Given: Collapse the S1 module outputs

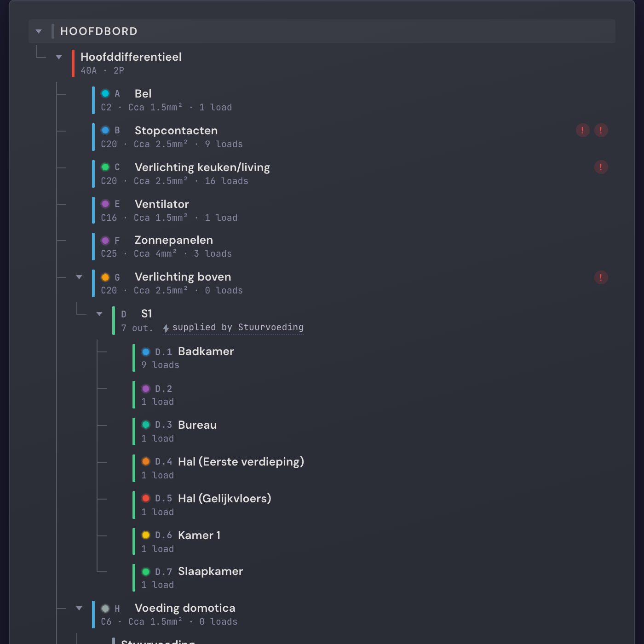Looking at the screenshot, I should [x=99, y=314].
